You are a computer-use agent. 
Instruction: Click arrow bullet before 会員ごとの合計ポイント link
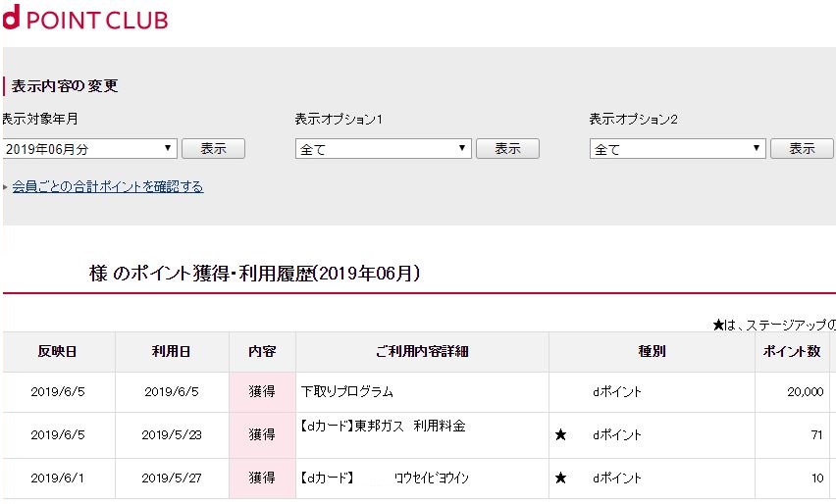(5, 187)
